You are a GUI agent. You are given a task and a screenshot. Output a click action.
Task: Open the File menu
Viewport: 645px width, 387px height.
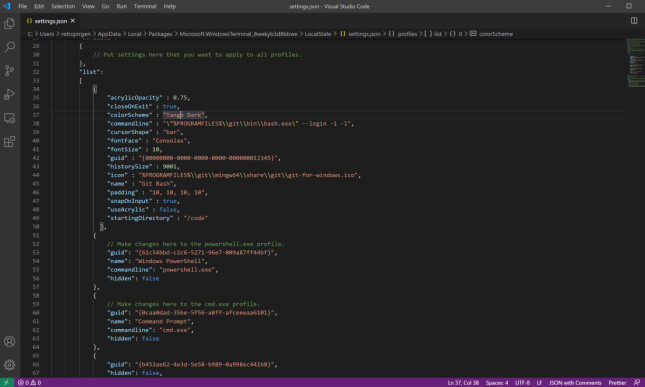23,6
